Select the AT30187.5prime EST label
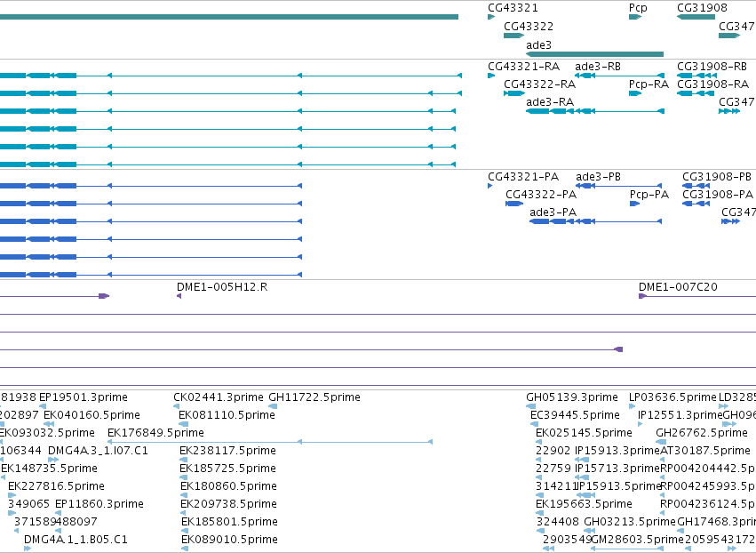Screen dimensions: 756x553 point(704,451)
